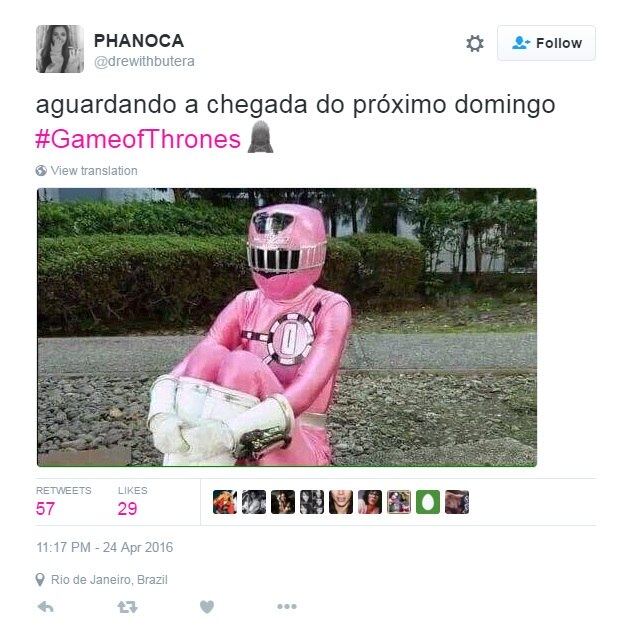Open the three-dot more options menu
This screenshot has height=640, width=622.
coord(287,607)
